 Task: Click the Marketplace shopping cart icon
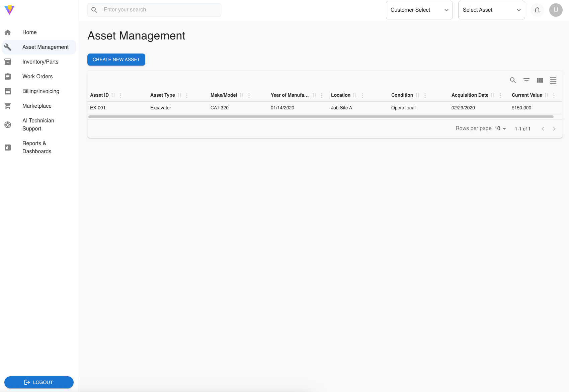8,106
